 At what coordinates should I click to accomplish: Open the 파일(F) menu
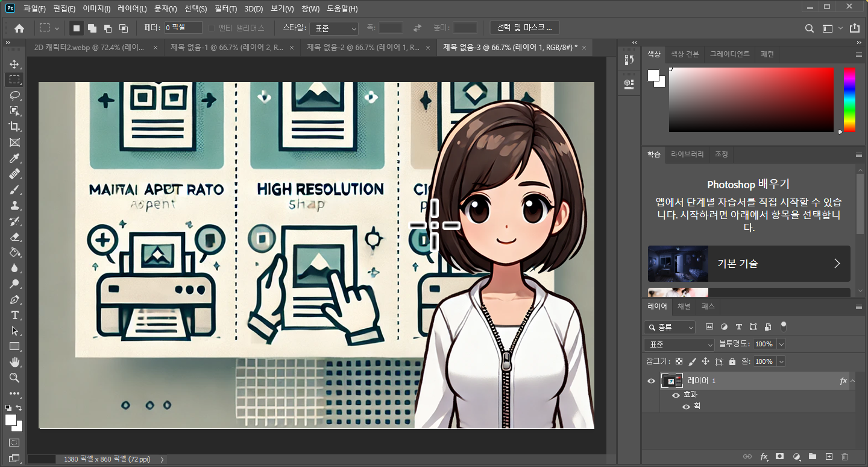(x=34, y=8)
